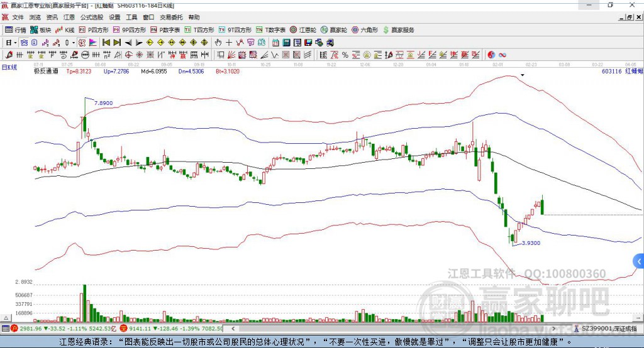
Task: Select the hand pan tool
Action: pos(218,43)
